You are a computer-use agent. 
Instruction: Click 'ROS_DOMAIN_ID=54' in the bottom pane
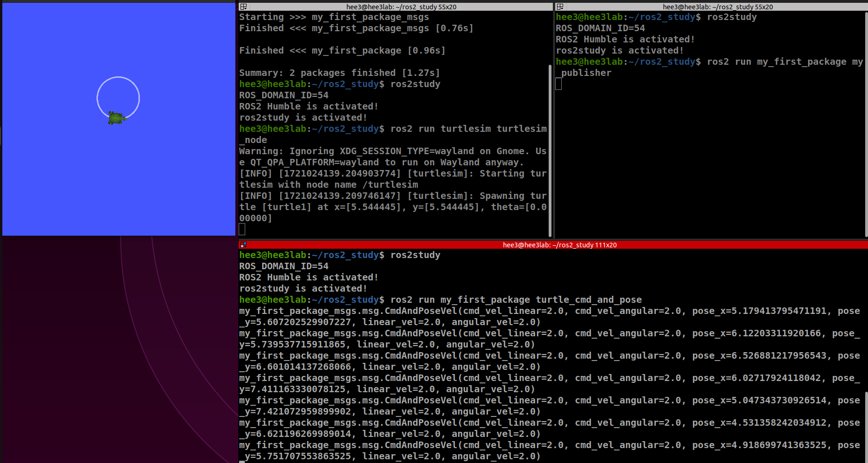[x=284, y=266]
